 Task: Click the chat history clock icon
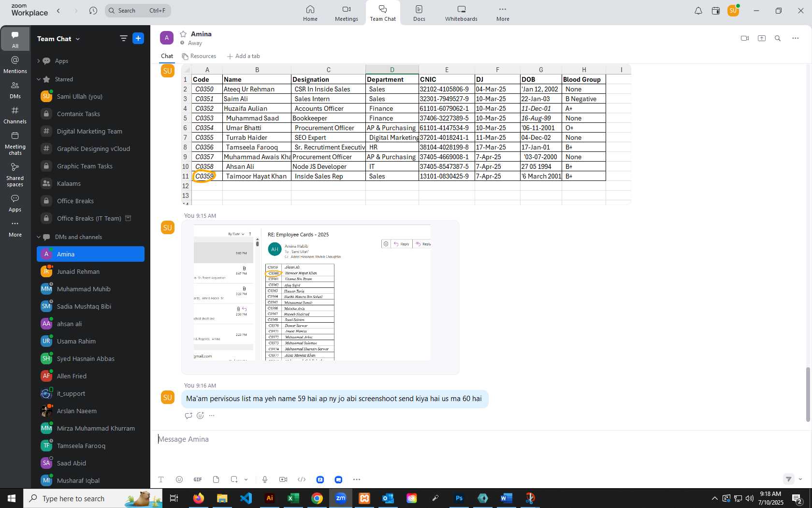tap(93, 11)
